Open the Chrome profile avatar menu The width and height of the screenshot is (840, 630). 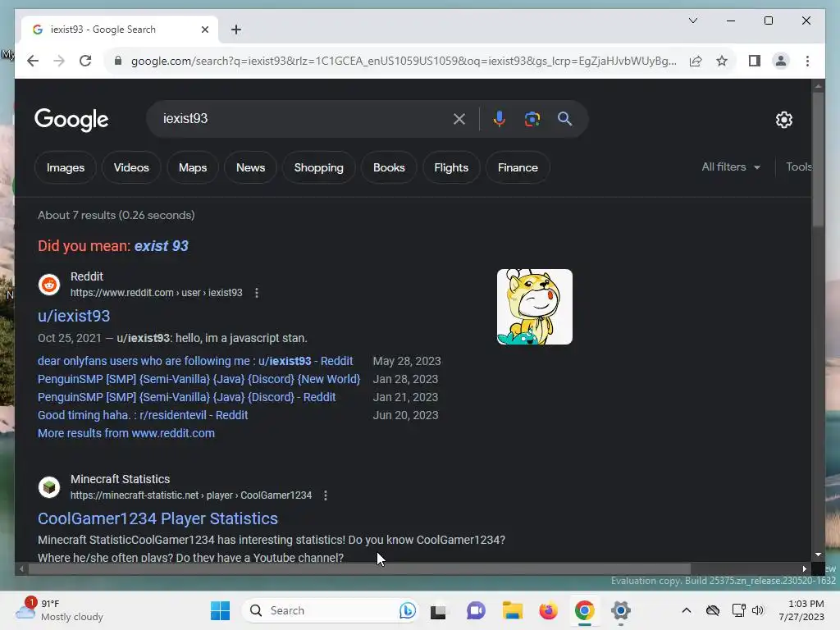pyautogui.click(x=781, y=61)
